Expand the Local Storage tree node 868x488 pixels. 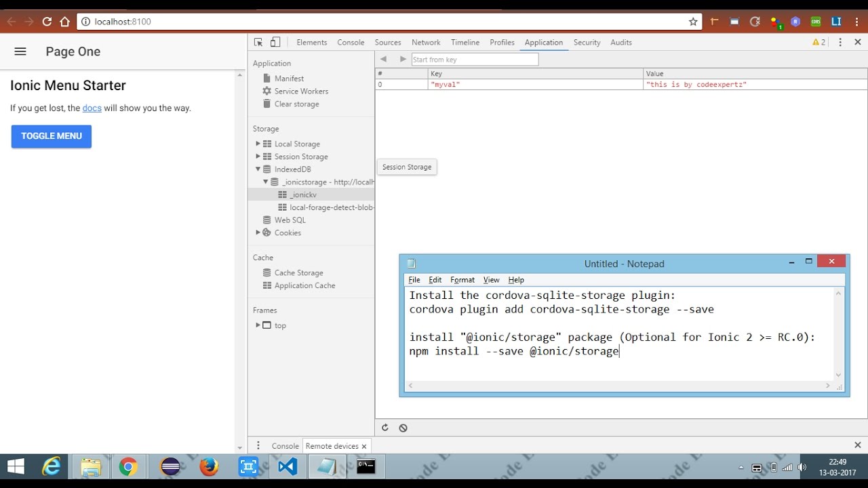258,144
